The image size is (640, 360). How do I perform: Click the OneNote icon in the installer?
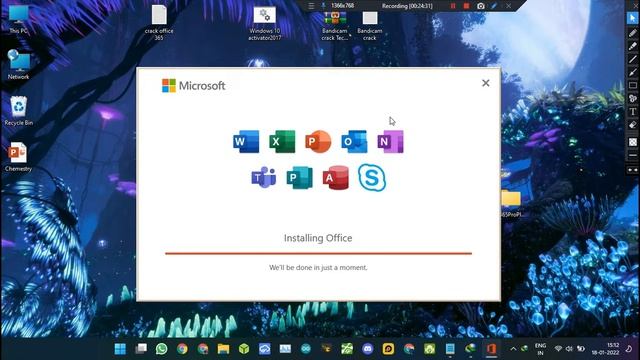tap(390, 141)
